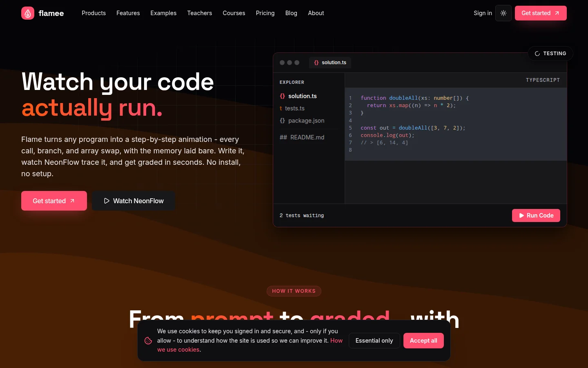Screen dimensions: 588x368
Task: Click the TESTING status badge spinner
Action: point(537,54)
